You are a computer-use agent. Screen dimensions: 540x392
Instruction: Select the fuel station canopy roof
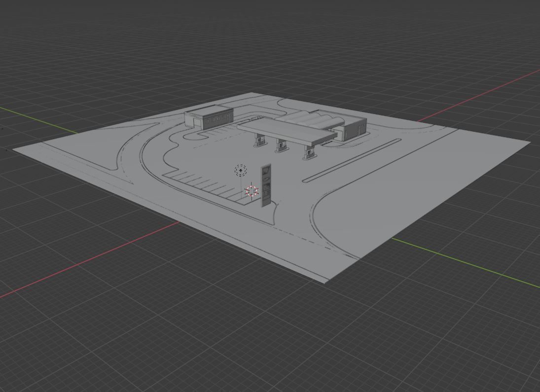point(287,131)
